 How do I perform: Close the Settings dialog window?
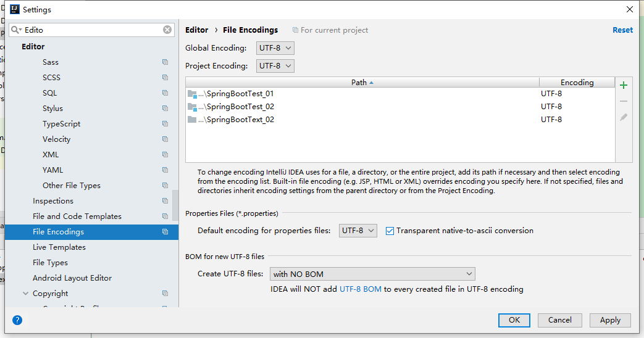(x=630, y=9)
